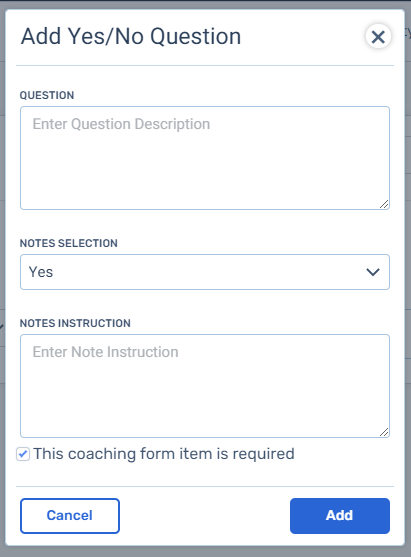Click the 'Add Yes/No Question' dialog title
The height and width of the screenshot is (557, 411).
click(x=131, y=37)
